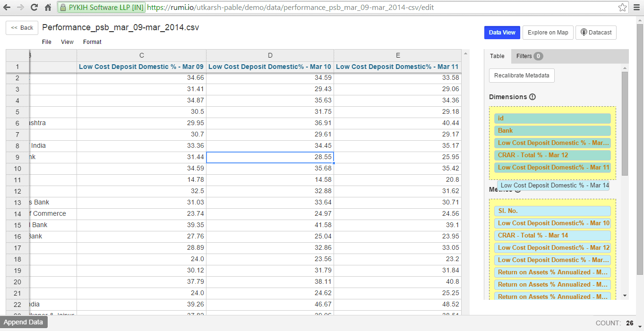Select the Table tab

tap(497, 56)
